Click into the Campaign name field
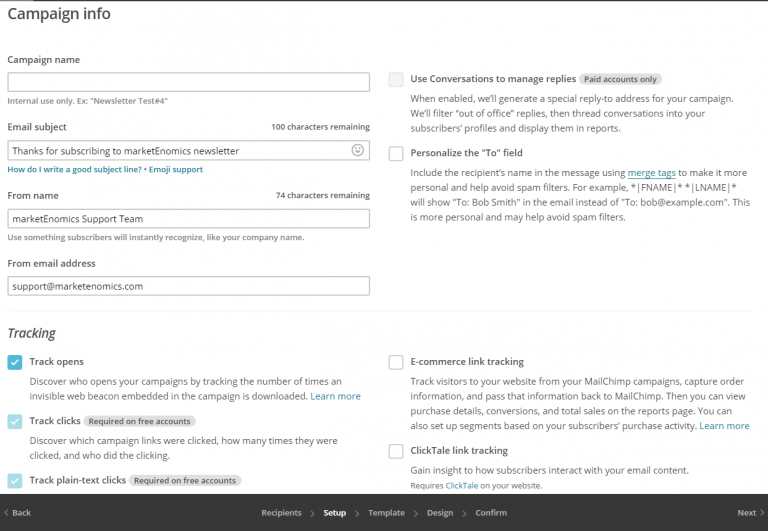The height and width of the screenshot is (531, 768). click(x=188, y=82)
